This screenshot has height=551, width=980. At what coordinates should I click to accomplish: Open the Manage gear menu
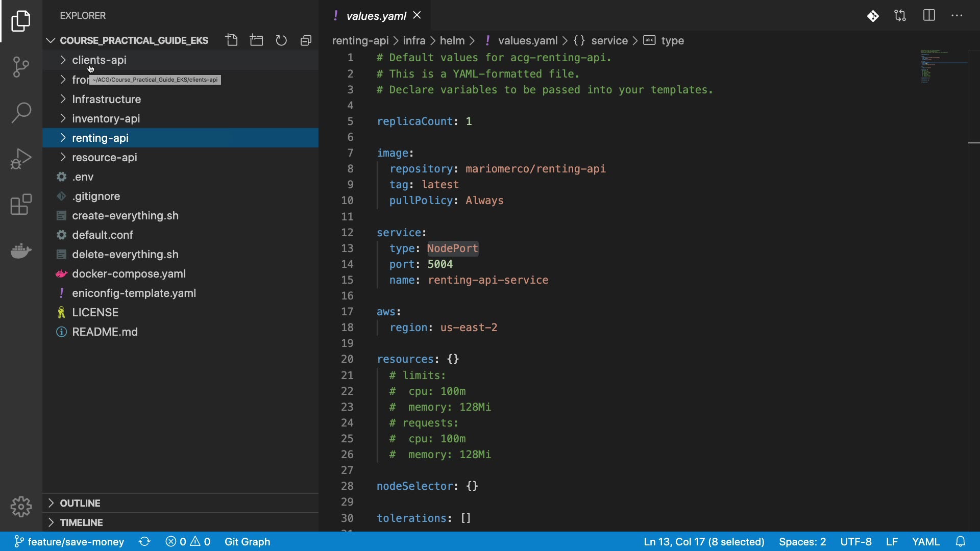click(x=21, y=507)
